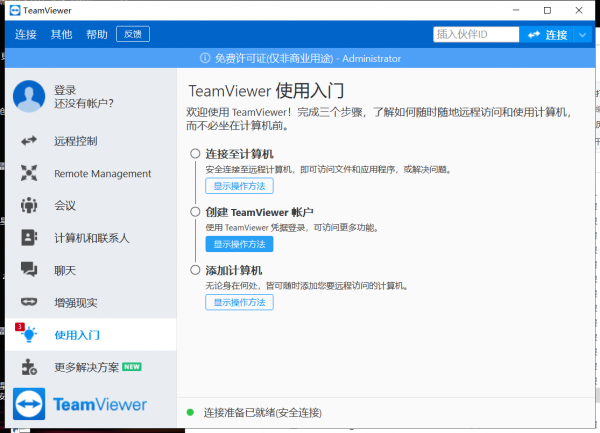
Task: Click the user avatar icon
Action: tap(29, 96)
